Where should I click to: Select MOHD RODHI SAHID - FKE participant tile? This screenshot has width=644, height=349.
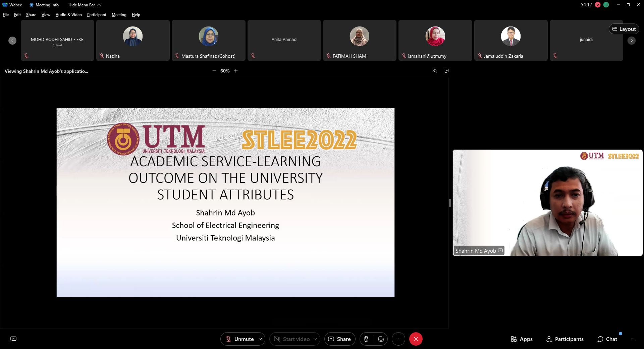click(57, 40)
